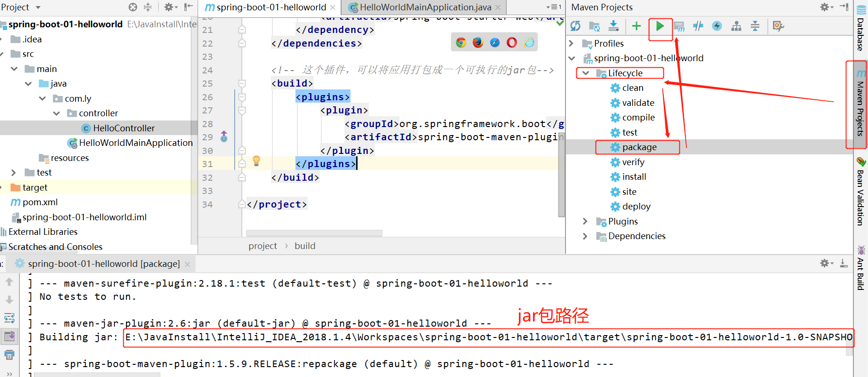Screen dimensions: 868x377
Task: Expand the Profiles node
Action: [571, 43]
